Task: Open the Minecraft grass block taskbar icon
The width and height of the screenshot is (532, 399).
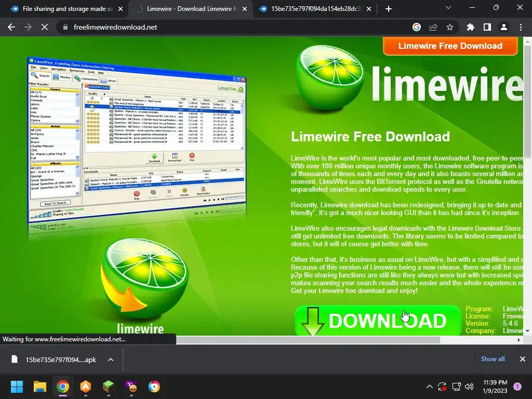Action: (109, 387)
